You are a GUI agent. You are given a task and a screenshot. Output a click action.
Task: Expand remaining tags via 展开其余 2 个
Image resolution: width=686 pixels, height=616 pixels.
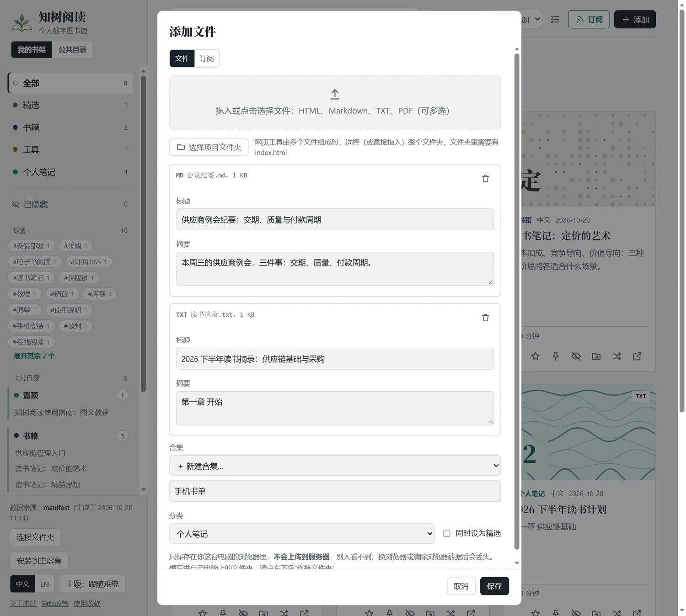[x=34, y=356]
